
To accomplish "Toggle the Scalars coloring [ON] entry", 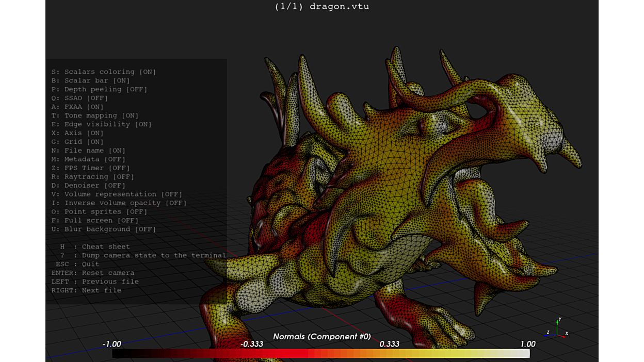I will tap(104, 72).
